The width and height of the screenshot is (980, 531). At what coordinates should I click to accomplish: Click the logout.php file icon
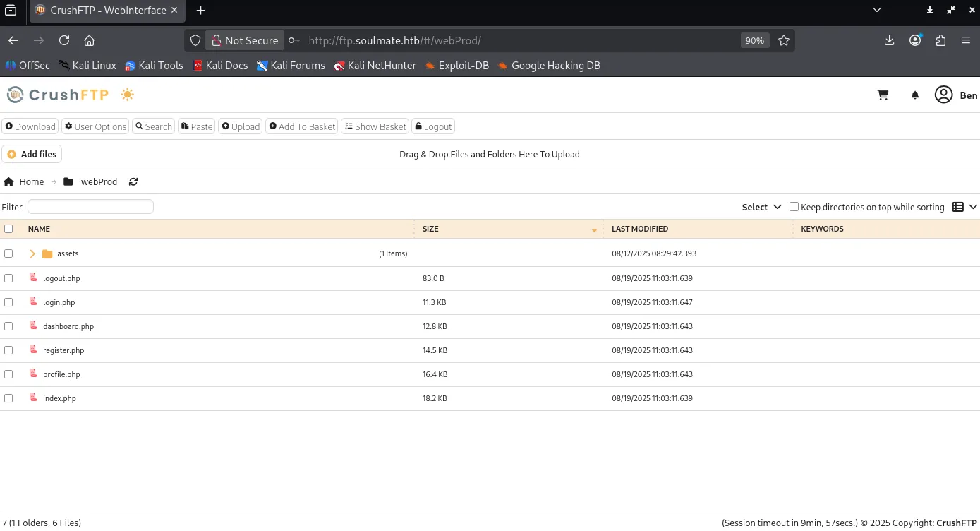pyautogui.click(x=33, y=278)
